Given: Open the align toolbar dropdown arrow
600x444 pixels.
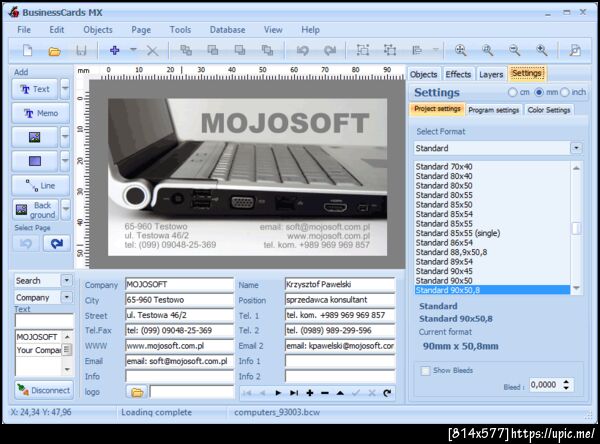Looking at the screenshot, I should click(435, 50).
